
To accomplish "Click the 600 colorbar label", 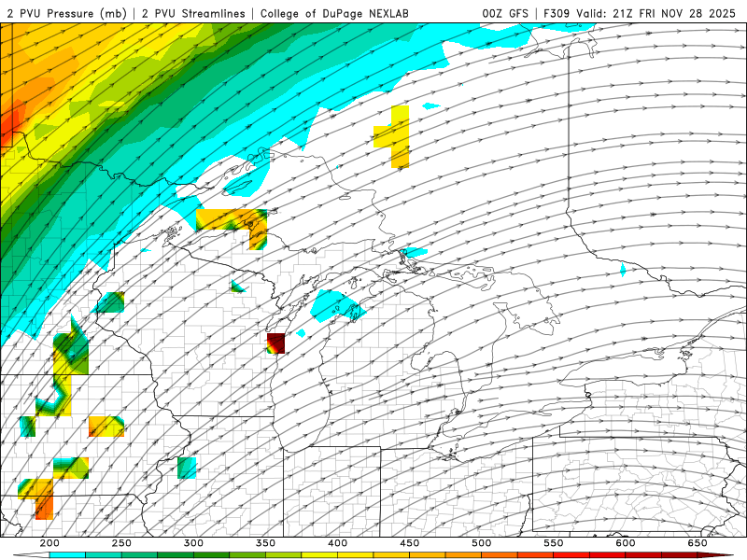I will coord(625,543).
